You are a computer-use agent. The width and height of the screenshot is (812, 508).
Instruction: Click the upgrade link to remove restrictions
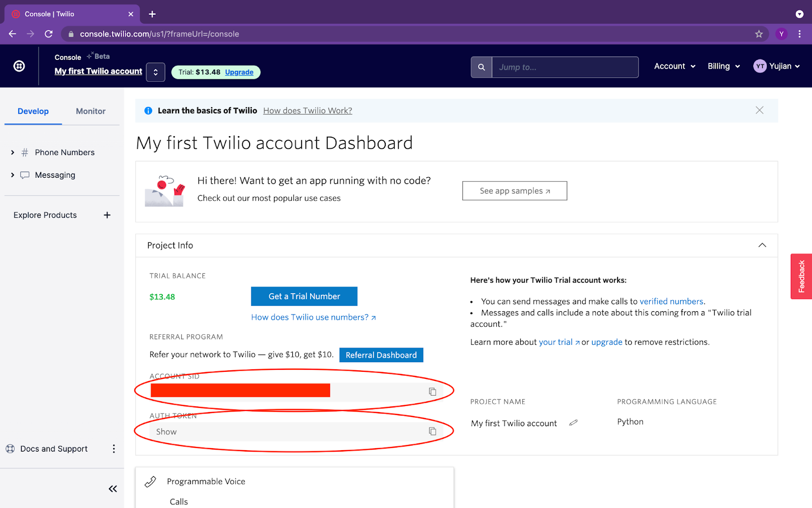pos(606,342)
